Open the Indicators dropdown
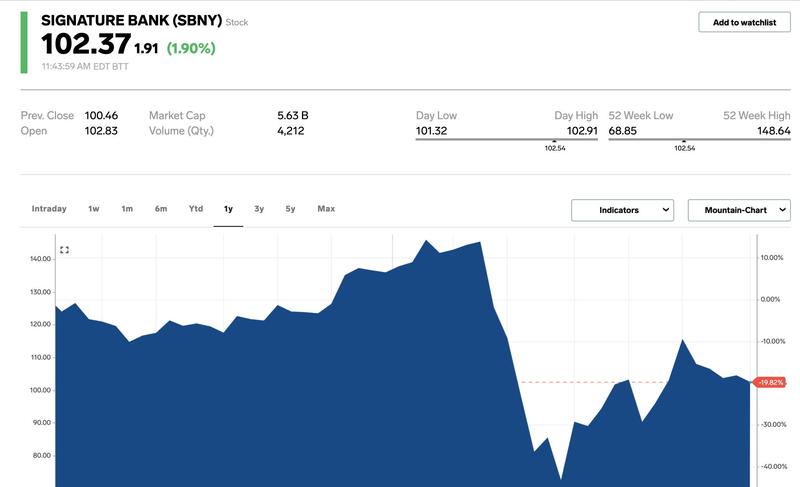Viewport: 800px width, 487px height. [x=622, y=210]
